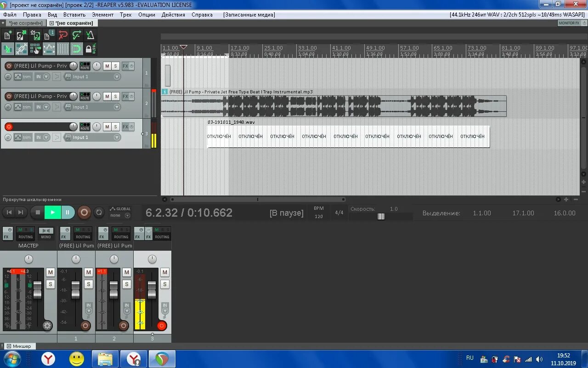Open FX window for track 1
Image resolution: width=588 pixels, height=368 pixels.
125,66
